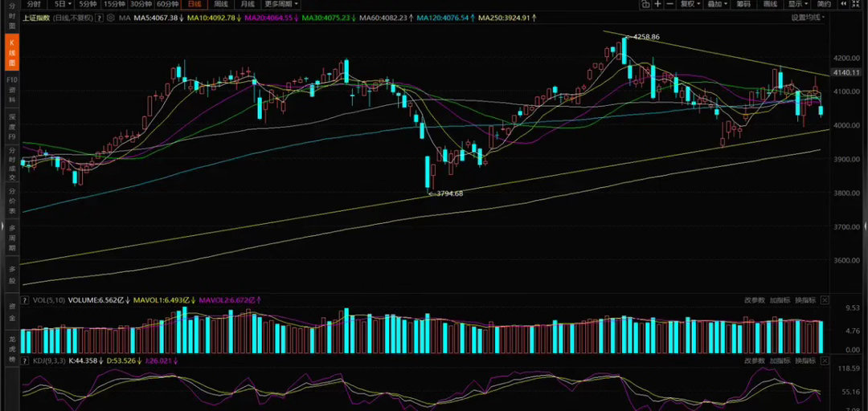Open the 深度F9 sidebar item
This screenshot has width=868, height=411.
pyautogui.click(x=12, y=126)
